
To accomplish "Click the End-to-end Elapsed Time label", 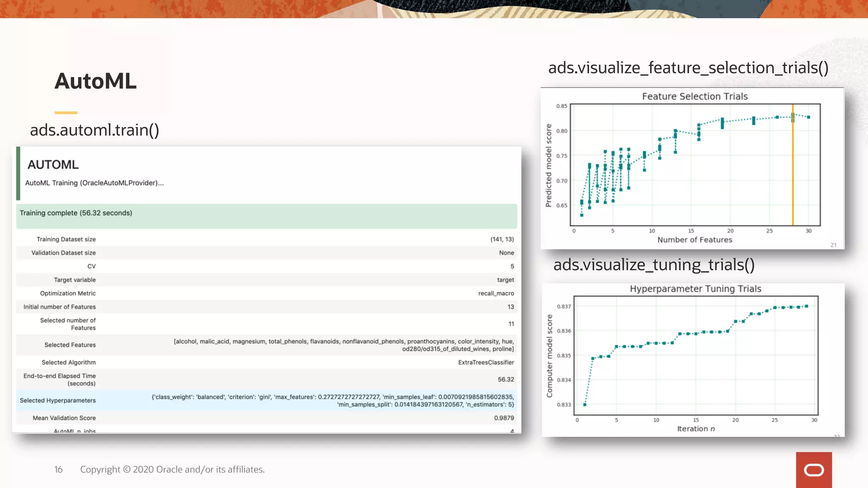I will (59, 380).
